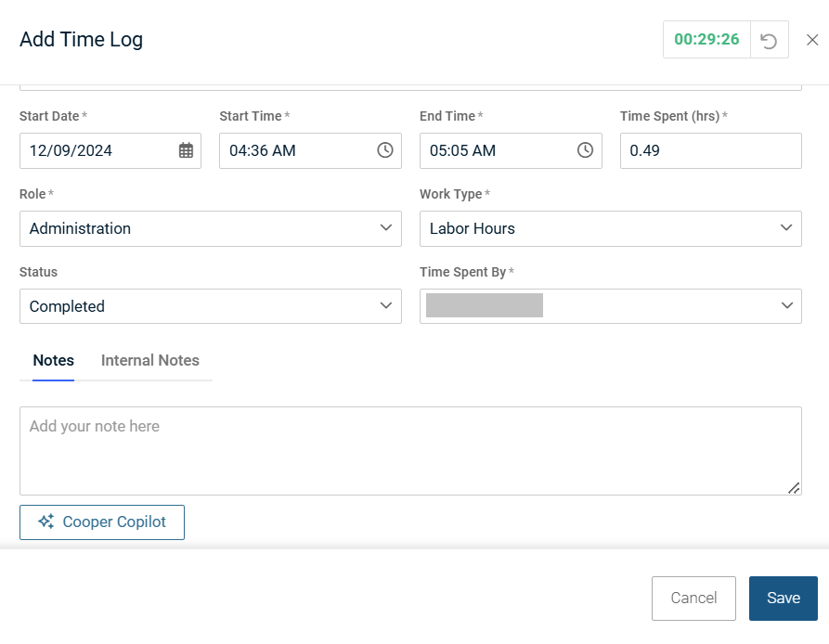This screenshot has height=644, width=829.
Task: Switch to the Notes tab
Action: click(x=54, y=361)
